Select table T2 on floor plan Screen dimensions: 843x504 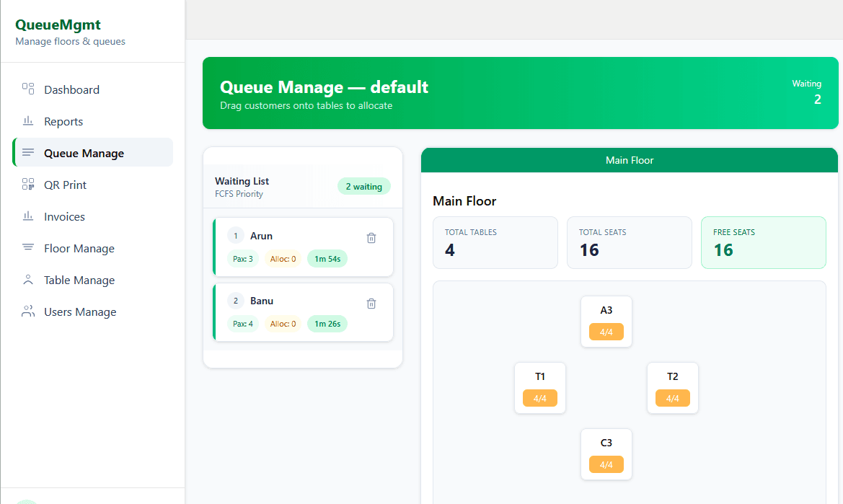[x=672, y=388]
